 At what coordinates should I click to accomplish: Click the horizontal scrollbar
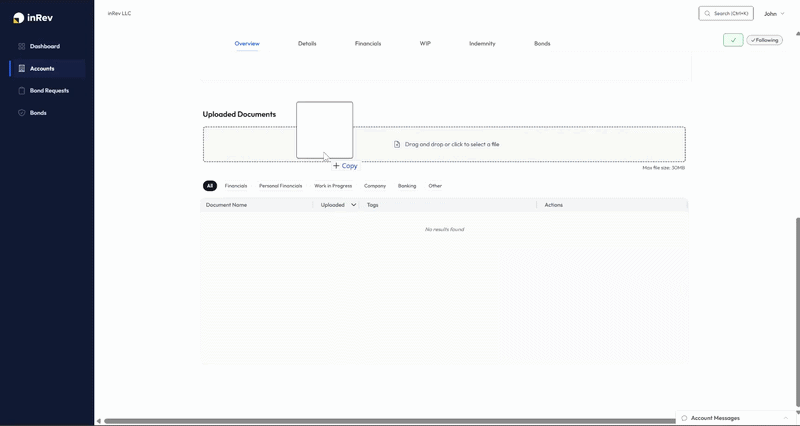point(388,421)
